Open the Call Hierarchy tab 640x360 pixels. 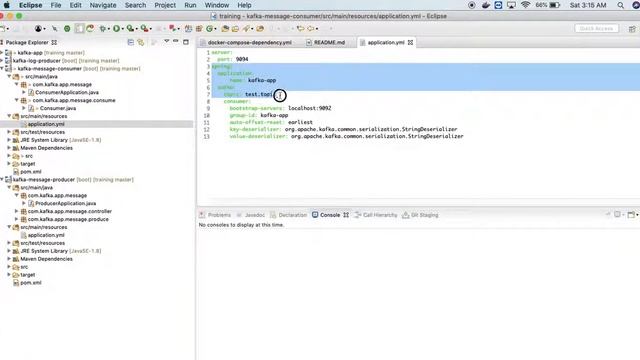click(376, 215)
